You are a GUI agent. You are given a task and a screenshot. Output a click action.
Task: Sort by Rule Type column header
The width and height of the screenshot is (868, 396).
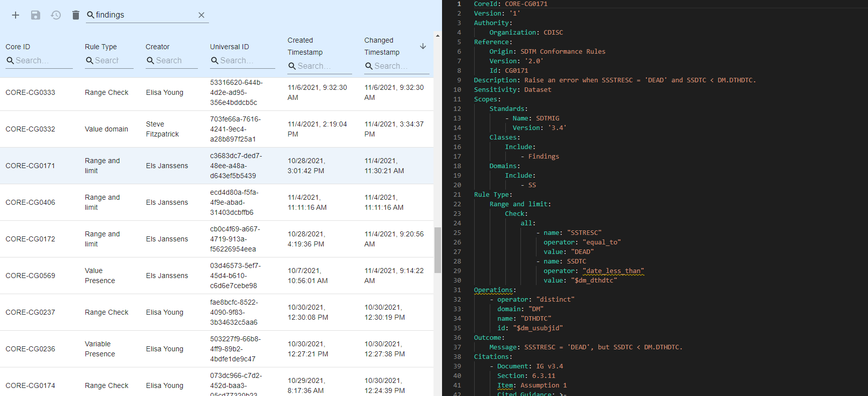click(101, 47)
